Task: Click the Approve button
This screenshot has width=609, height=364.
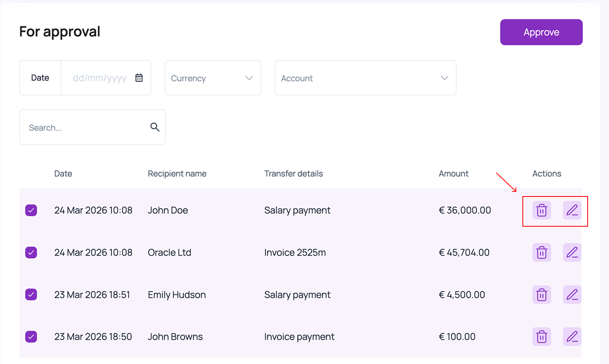Action: click(x=541, y=32)
